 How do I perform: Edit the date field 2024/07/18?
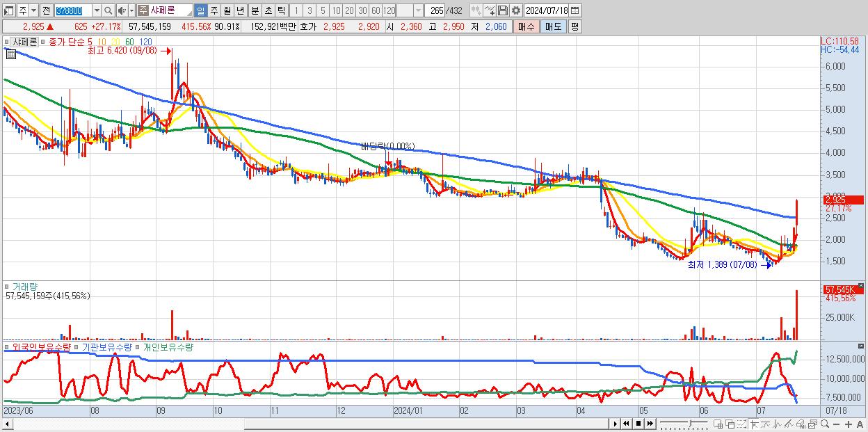point(547,10)
